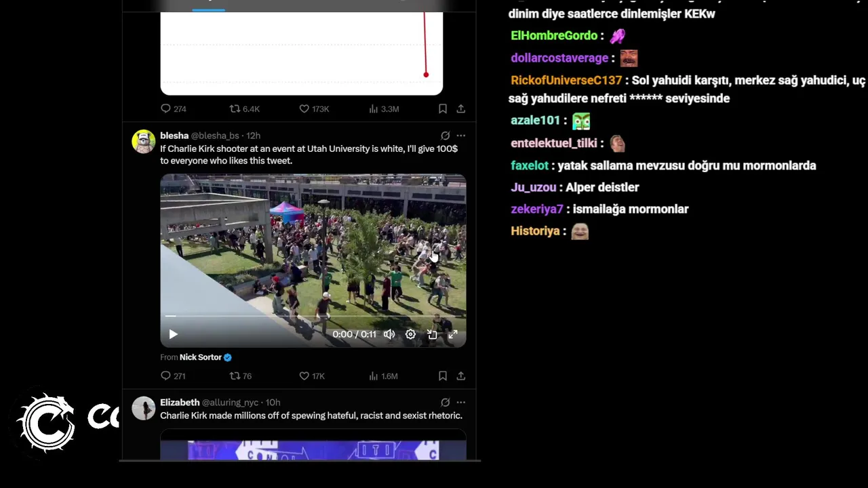Play the blesha tweet video
Image resolution: width=868 pixels, height=488 pixels.
(173, 334)
